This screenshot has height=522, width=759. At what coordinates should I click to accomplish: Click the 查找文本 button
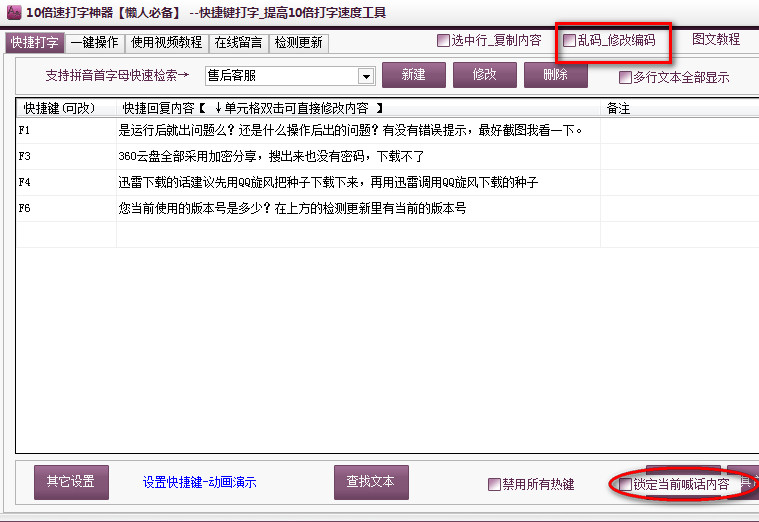tap(371, 482)
